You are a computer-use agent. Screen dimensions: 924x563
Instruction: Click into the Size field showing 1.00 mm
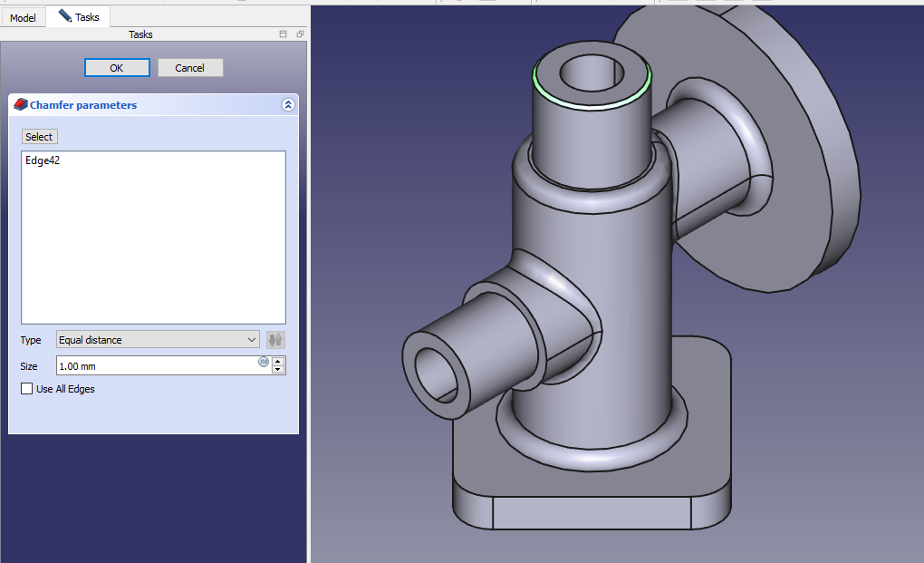tap(154, 365)
